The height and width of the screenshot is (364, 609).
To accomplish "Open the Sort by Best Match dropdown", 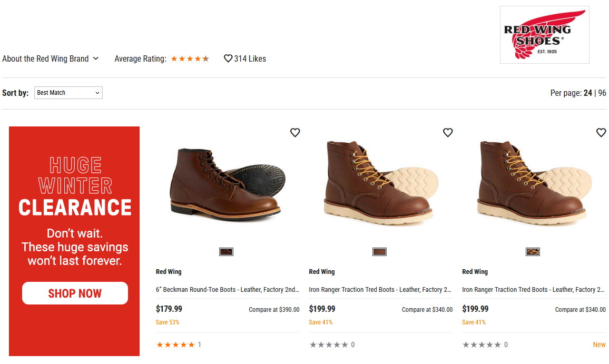I will pos(68,93).
